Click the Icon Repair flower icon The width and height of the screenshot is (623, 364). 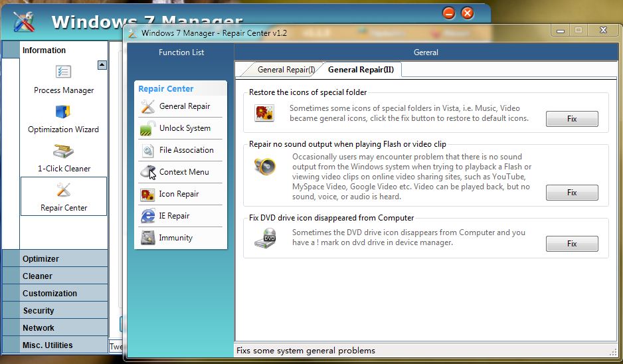point(148,195)
